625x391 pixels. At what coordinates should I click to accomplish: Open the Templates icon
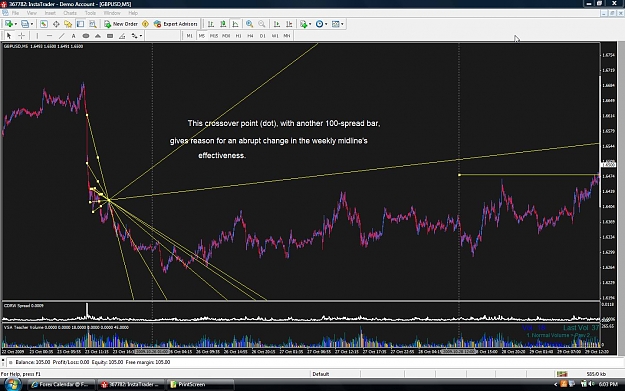[336, 24]
